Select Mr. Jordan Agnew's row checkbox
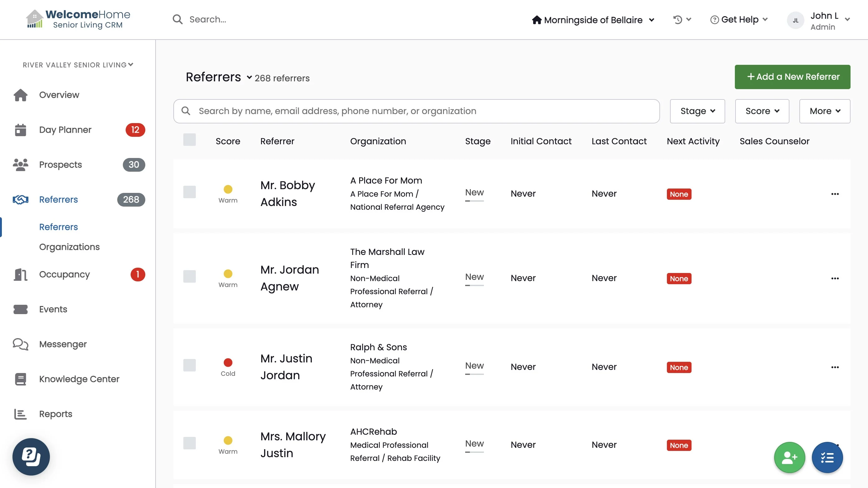Viewport: 868px width, 488px height. 189,276
